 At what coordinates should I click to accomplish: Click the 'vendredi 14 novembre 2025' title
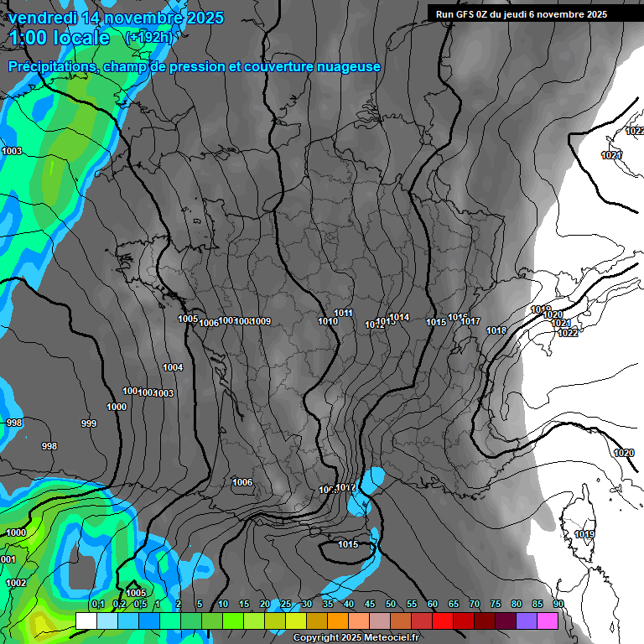click(x=116, y=18)
